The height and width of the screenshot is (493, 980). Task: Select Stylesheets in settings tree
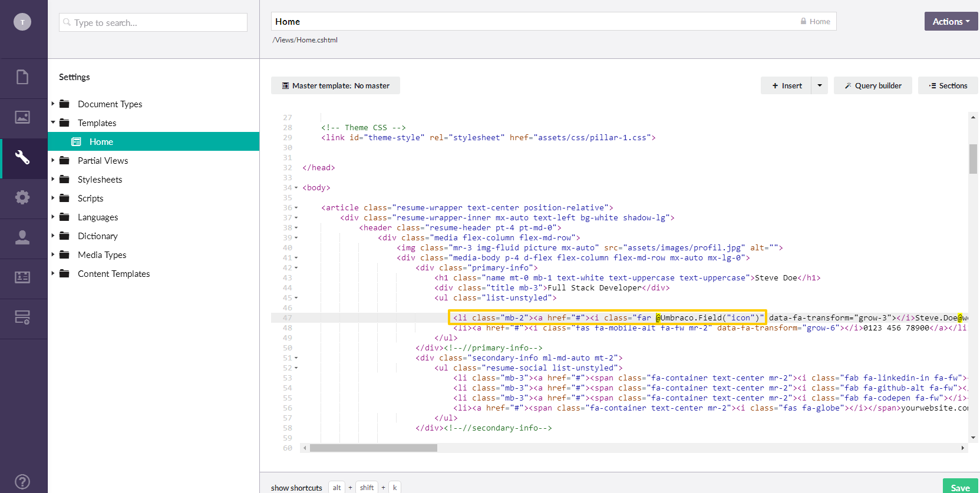click(x=100, y=179)
